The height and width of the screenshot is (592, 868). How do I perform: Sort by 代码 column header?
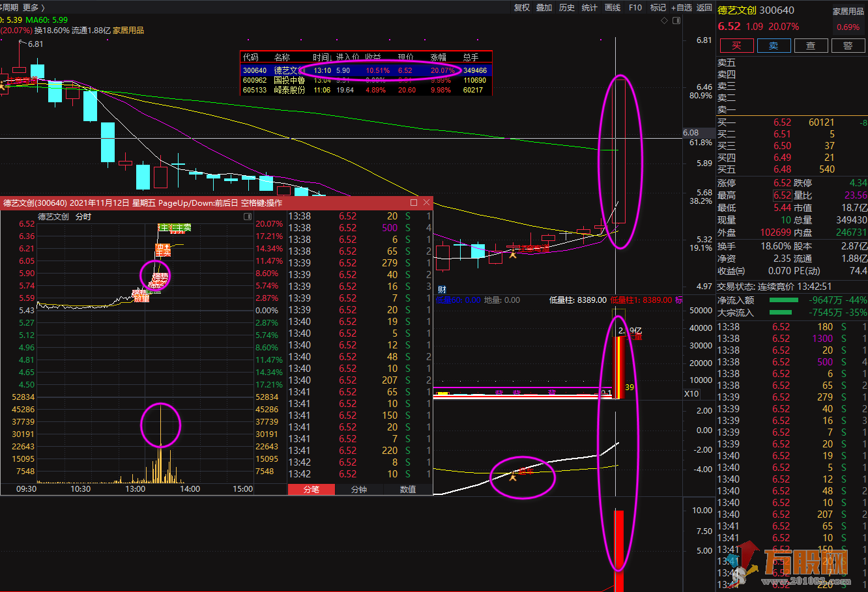pyautogui.click(x=251, y=57)
